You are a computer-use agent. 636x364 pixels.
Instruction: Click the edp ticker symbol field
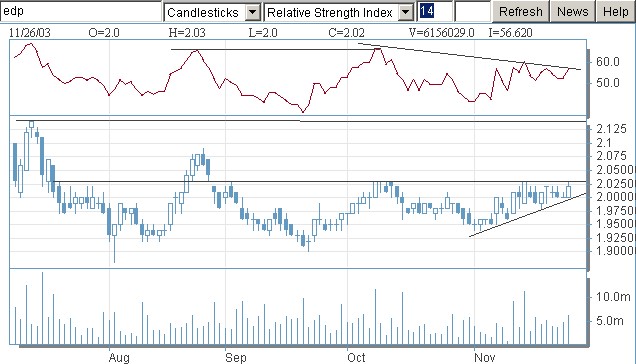(81, 11)
